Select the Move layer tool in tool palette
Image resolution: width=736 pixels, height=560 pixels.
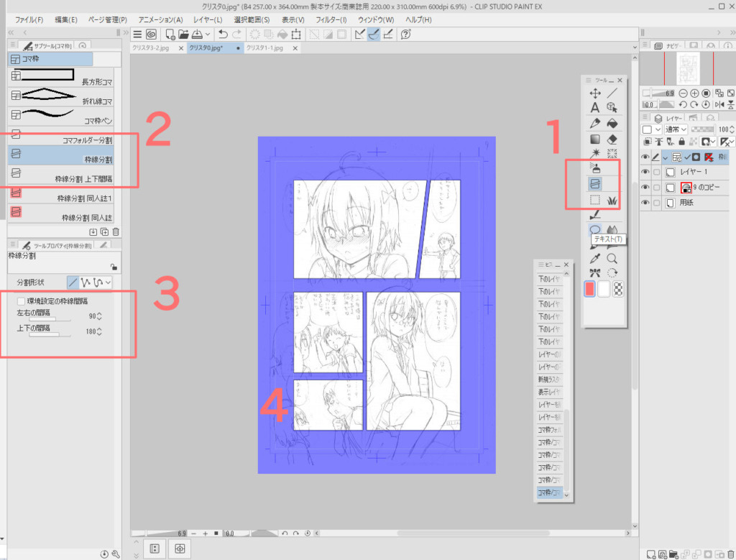(x=595, y=93)
